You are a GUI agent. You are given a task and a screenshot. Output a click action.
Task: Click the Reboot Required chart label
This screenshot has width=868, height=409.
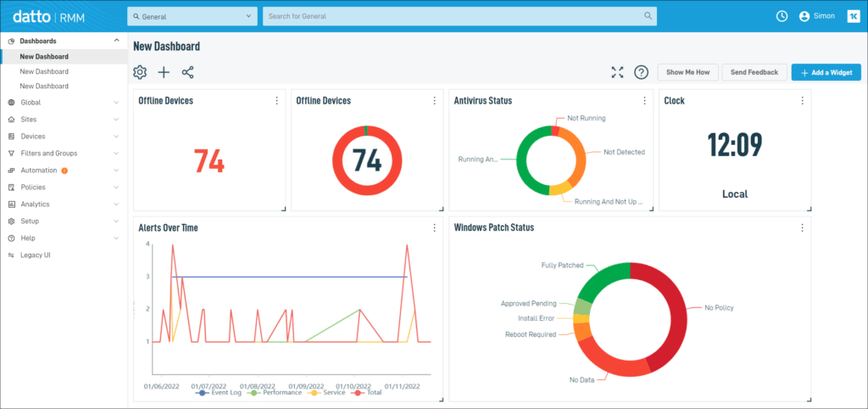[x=531, y=334]
